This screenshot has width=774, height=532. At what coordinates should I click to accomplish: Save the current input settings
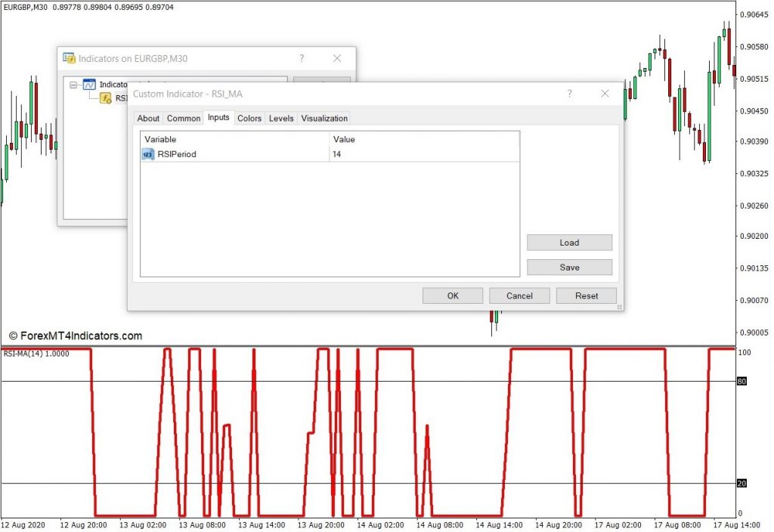click(570, 267)
